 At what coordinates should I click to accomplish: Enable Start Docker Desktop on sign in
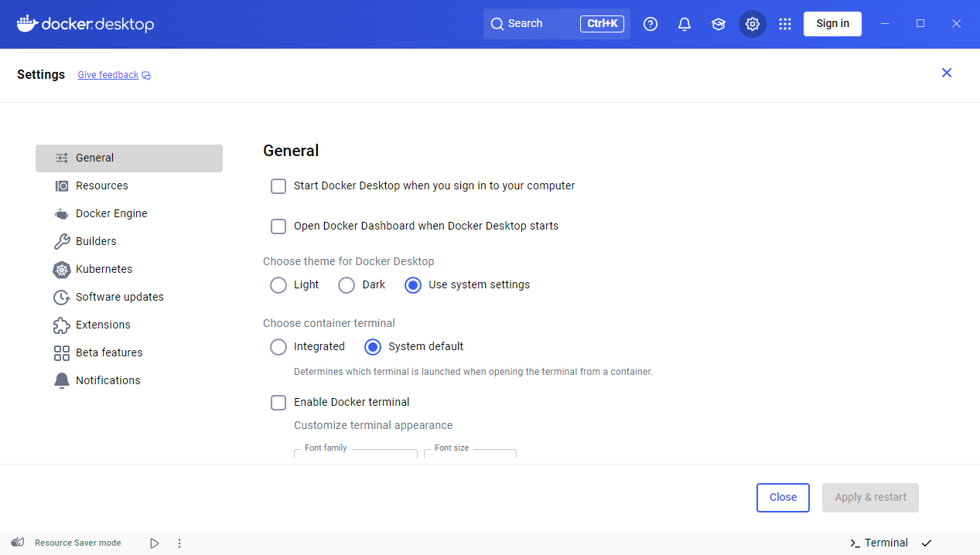(278, 186)
